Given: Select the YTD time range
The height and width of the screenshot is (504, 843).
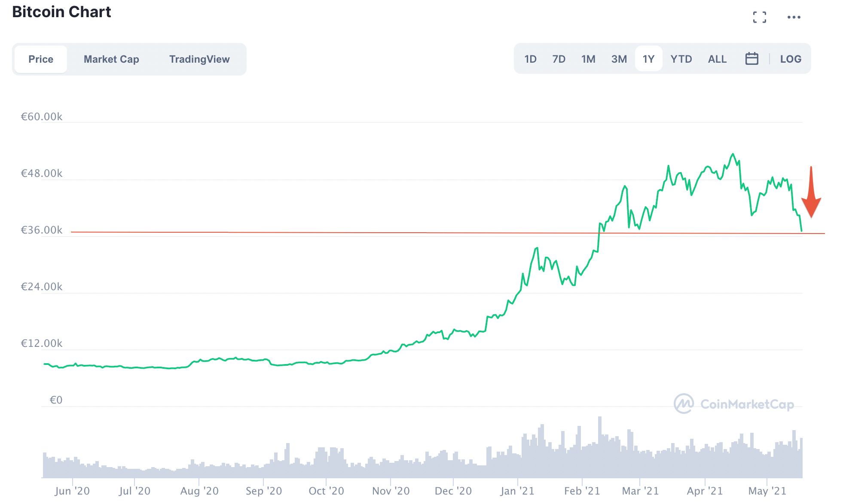Looking at the screenshot, I should tap(681, 59).
